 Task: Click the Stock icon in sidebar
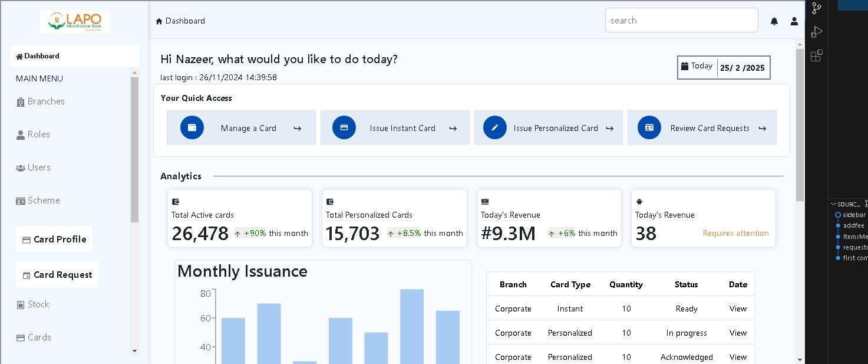[x=21, y=305]
